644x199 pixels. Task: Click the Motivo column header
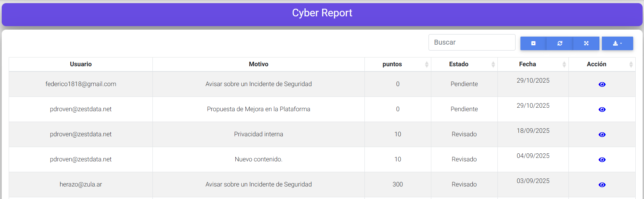[x=258, y=64]
